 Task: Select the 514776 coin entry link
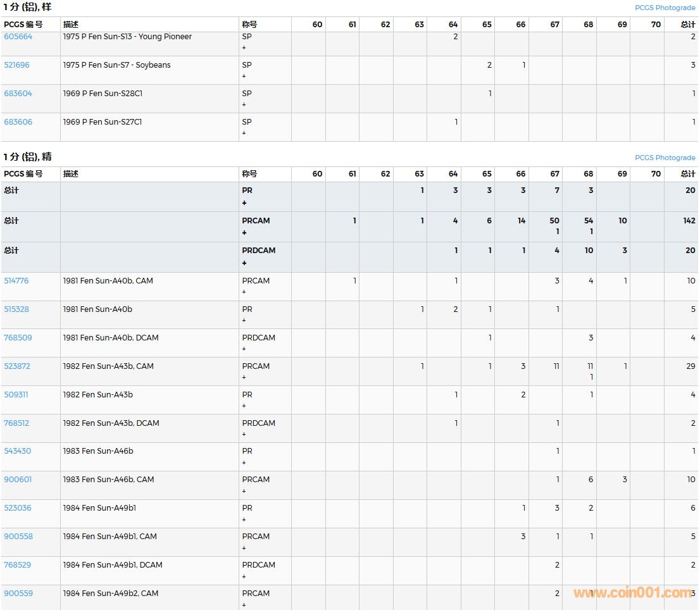point(16,281)
